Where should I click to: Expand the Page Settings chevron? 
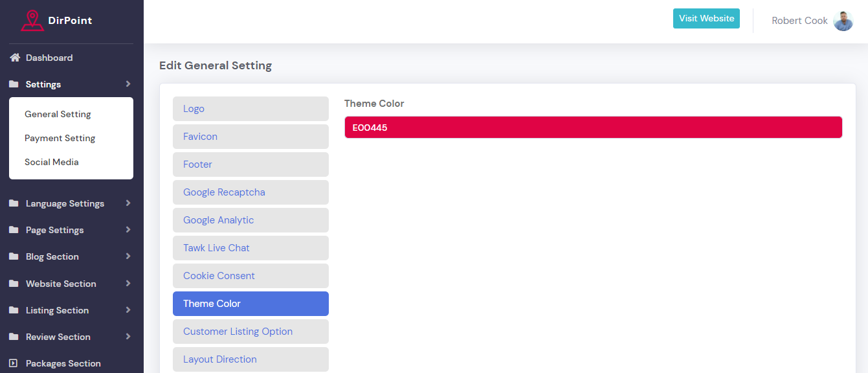pyautogui.click(x=128, y=230)
